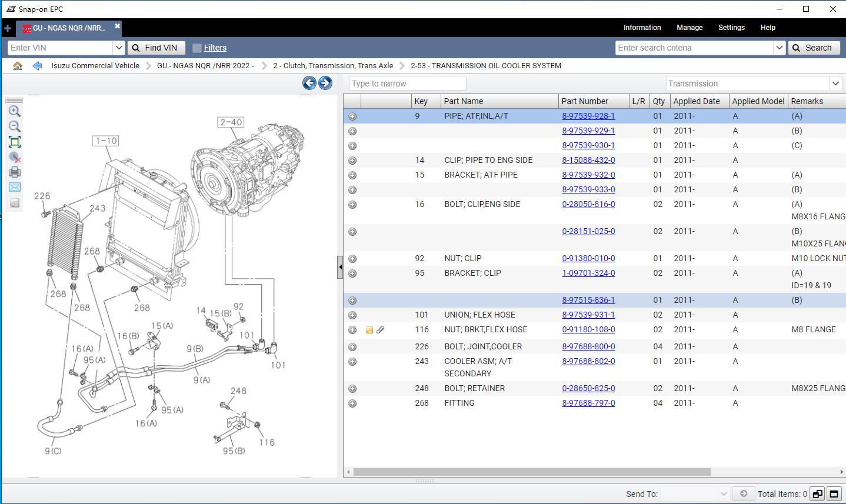The width and height of the screenshot is (846, 504).
Task: Go to Isuzu Commercial Vehicle breadcrumb
Action: click(x=95, y=66)
